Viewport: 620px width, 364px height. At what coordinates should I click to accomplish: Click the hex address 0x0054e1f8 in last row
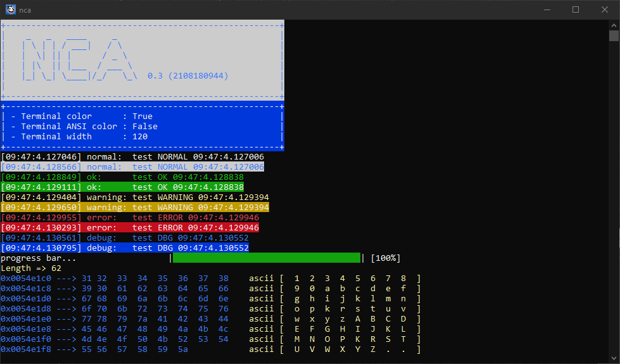pyautogui.click(x=26, y=349)
